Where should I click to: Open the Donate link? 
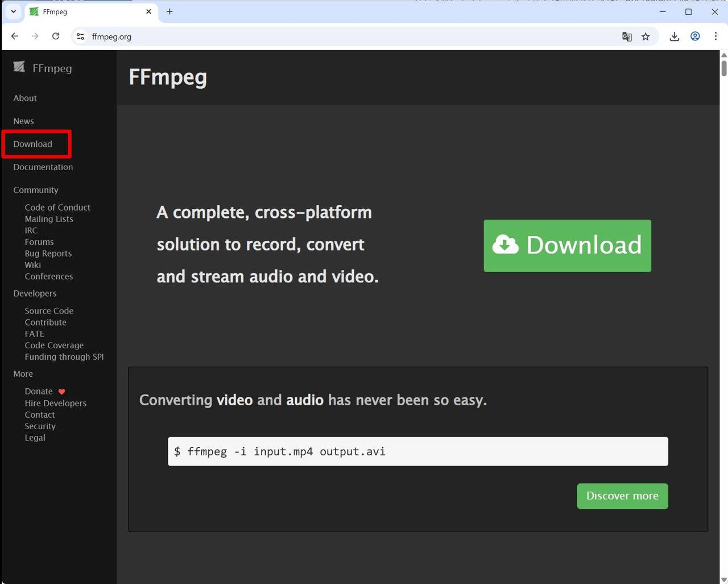(x=39, y=392)
